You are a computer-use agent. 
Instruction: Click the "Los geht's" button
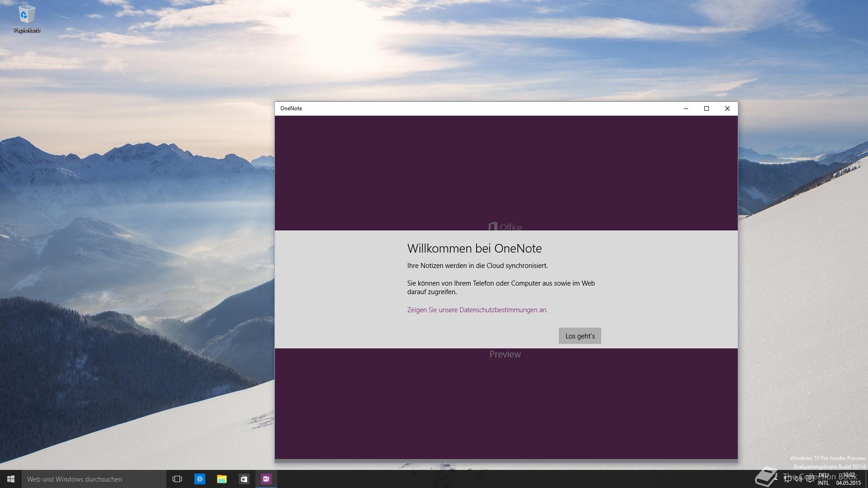[x=580, y=336]
